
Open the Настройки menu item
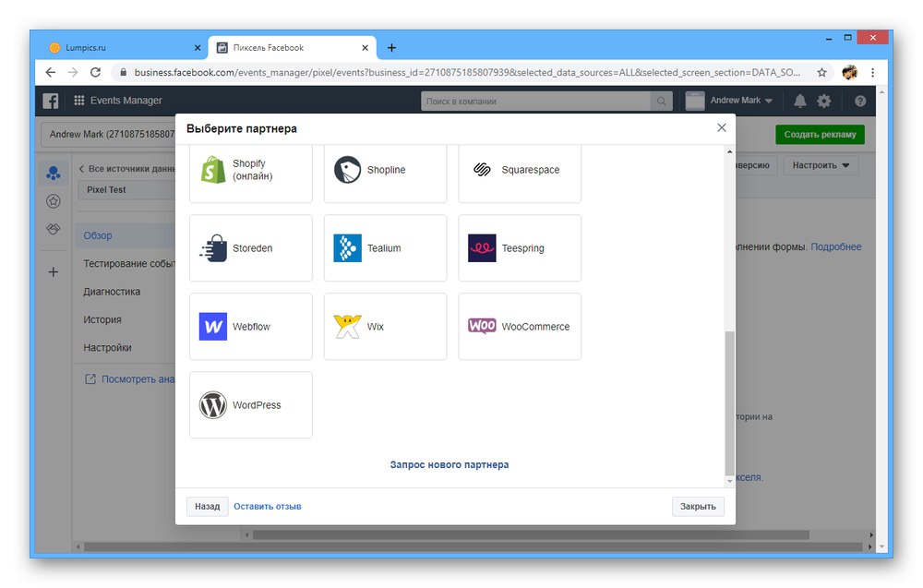[x=107, y=348]
